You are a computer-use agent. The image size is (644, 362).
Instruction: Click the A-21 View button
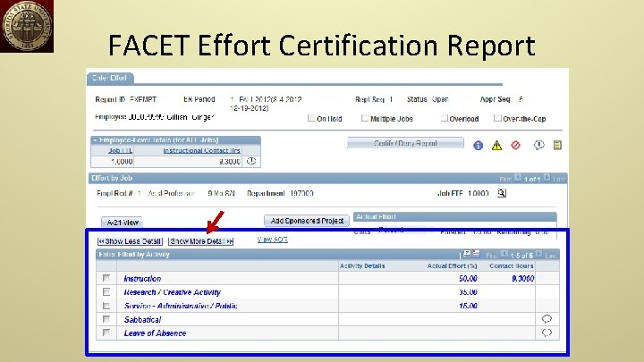[122, 223]
